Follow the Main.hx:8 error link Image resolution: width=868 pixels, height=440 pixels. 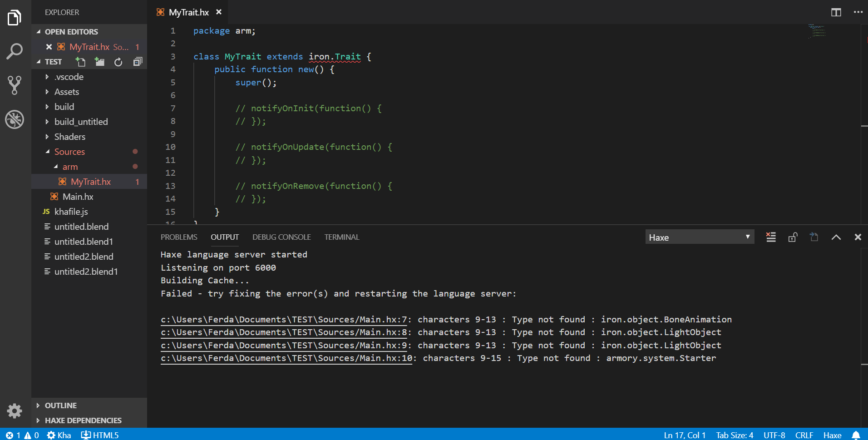pyautogui.click(x=284, y=332)
